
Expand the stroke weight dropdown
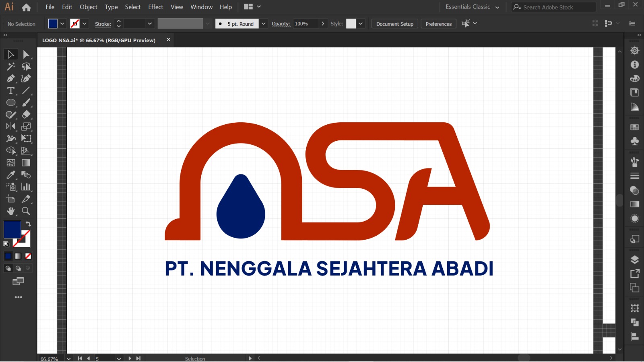point(150,24)
